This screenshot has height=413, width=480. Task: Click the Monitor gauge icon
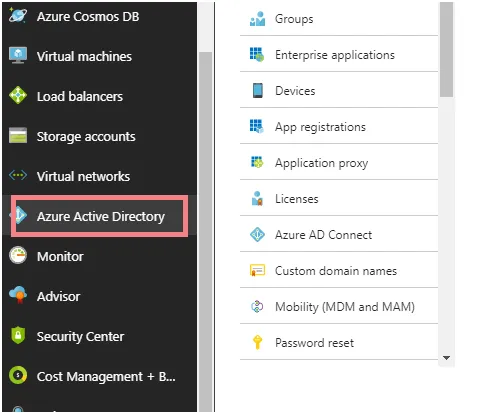pyautogui.click(x=18, y=255)
